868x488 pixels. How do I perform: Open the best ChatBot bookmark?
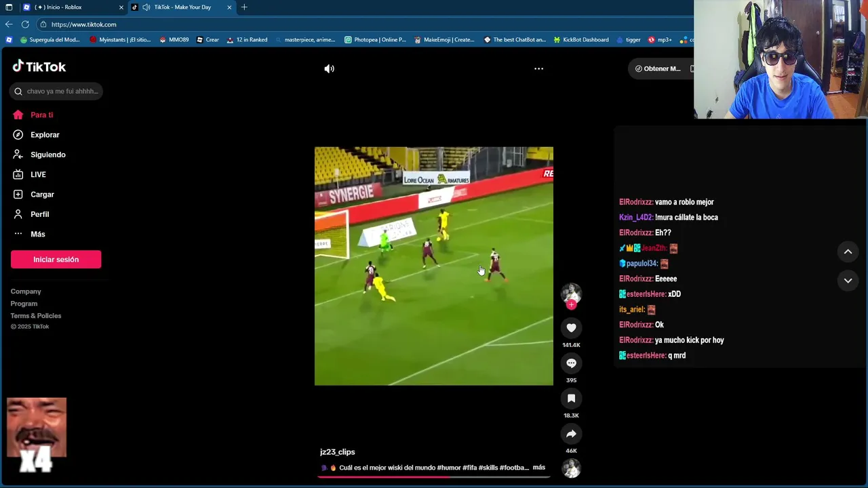point(515,40)
